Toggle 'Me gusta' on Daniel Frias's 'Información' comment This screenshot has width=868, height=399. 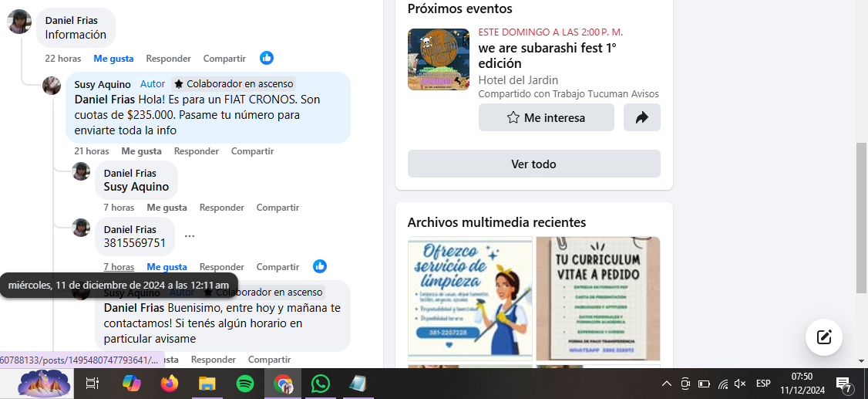[x=113, y=59]
